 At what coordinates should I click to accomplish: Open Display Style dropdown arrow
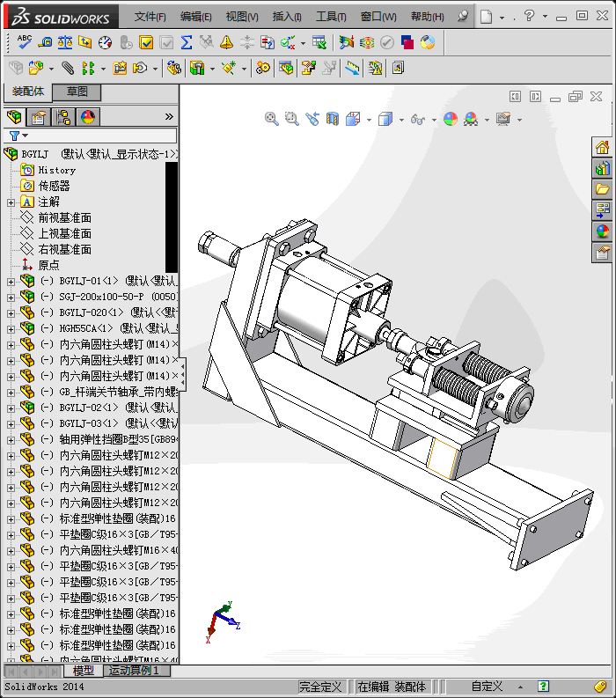pos(401,120)
